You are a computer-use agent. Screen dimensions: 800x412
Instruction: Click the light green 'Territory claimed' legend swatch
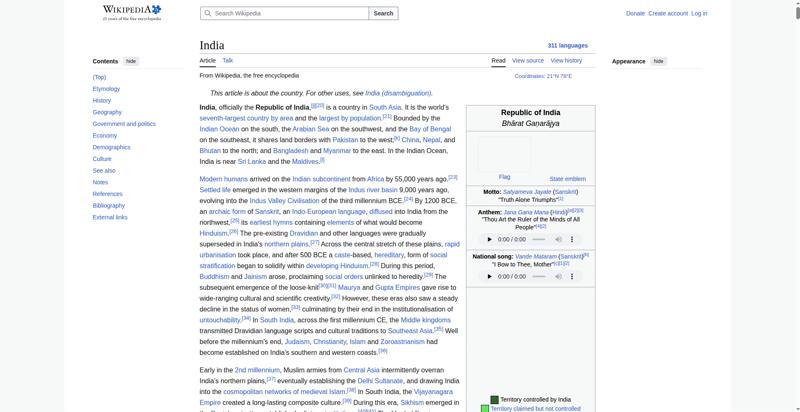[x=485, y=409]
